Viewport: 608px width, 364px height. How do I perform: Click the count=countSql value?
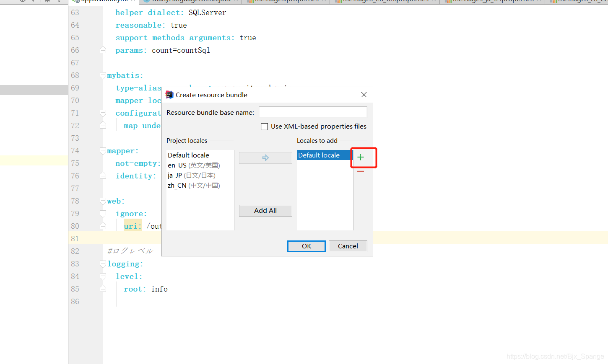click(x=181, y=50)
